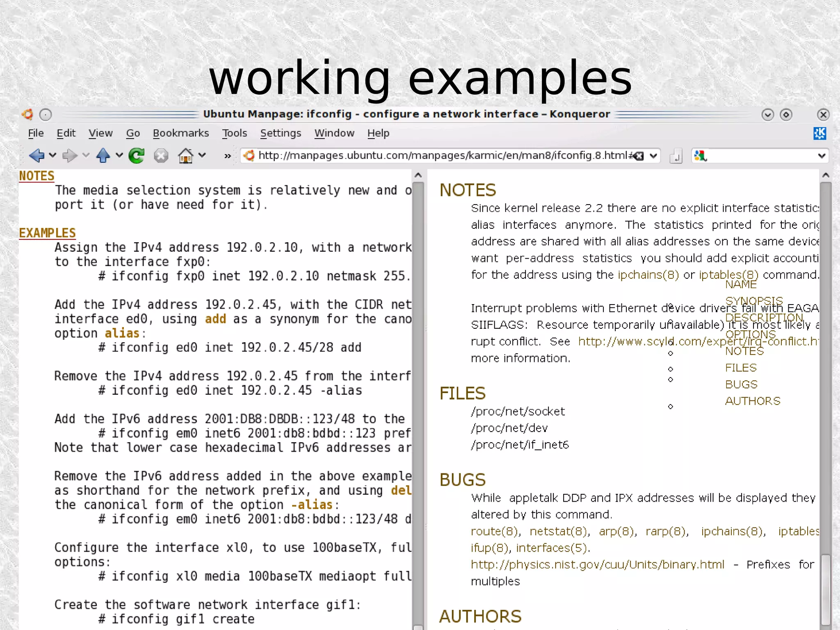Open the View menu
The width and height of the screenshot is (840, 630).
click(100, 133)
